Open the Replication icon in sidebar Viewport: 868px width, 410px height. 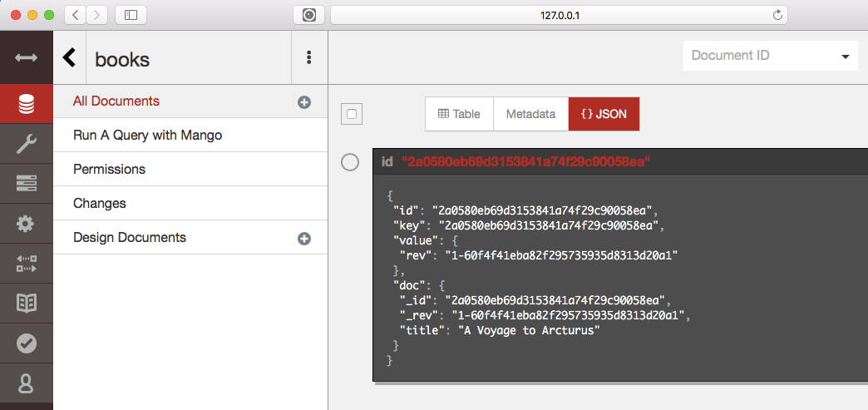26,264
